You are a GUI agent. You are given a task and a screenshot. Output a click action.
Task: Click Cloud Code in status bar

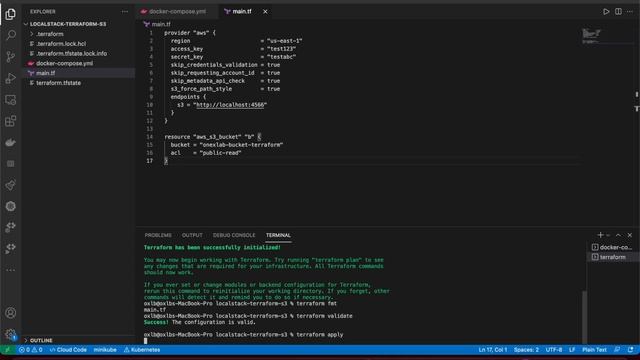(x=68, y=350)
